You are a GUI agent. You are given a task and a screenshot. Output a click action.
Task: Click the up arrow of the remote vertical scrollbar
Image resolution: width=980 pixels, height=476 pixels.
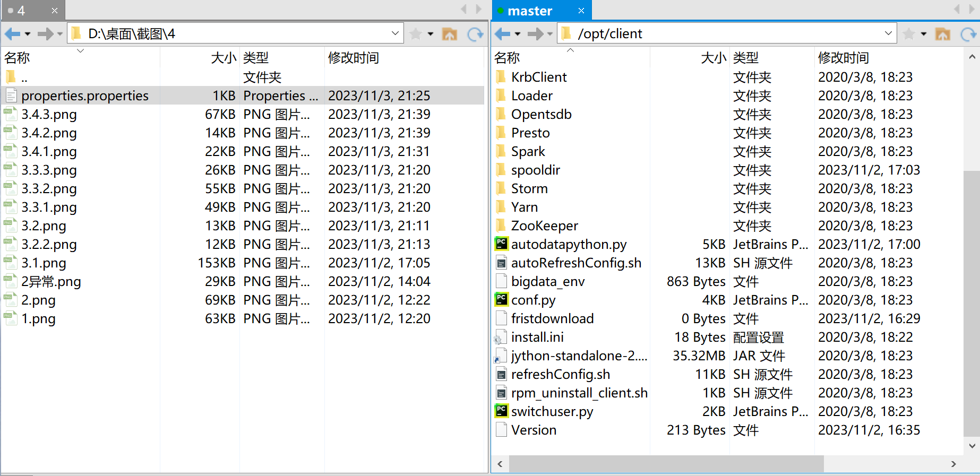(972, 57)
